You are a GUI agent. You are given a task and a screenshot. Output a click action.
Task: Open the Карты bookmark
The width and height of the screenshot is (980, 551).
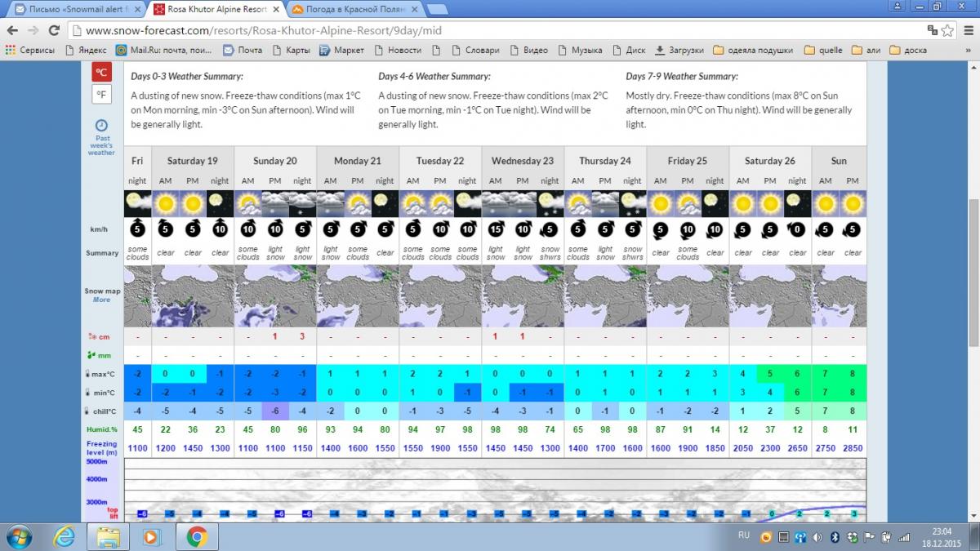(290, 50)
